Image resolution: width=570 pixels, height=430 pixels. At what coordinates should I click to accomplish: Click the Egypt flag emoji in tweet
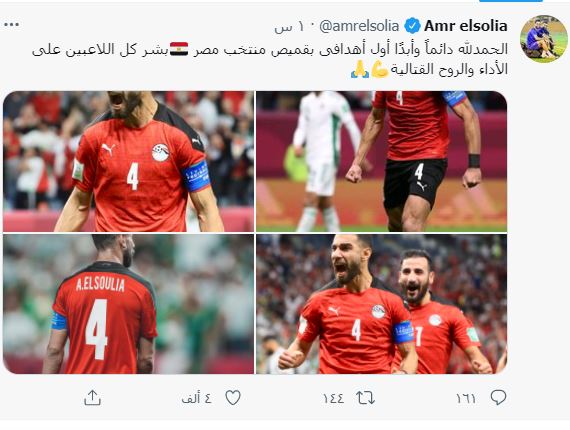(179, 49)
